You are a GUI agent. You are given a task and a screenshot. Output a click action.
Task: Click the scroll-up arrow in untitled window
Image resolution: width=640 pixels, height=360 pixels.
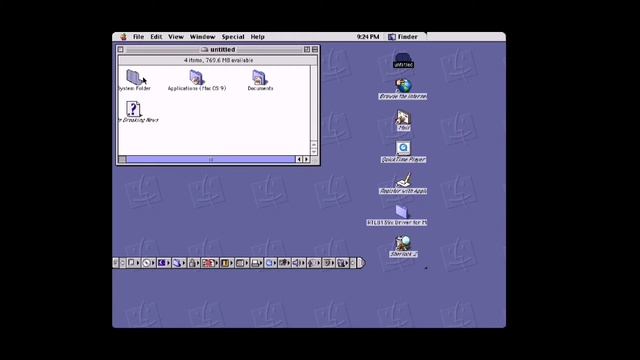(x=314, y=144)
